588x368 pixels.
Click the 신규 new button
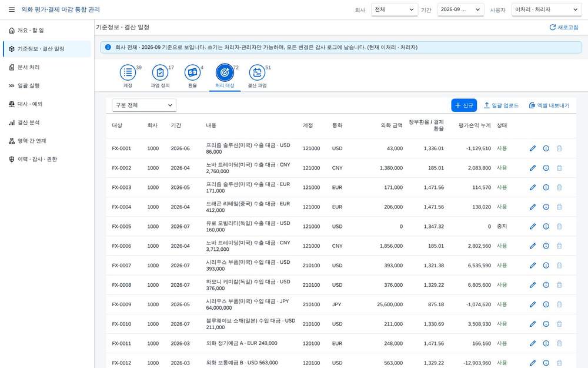(x=464, y=105)
